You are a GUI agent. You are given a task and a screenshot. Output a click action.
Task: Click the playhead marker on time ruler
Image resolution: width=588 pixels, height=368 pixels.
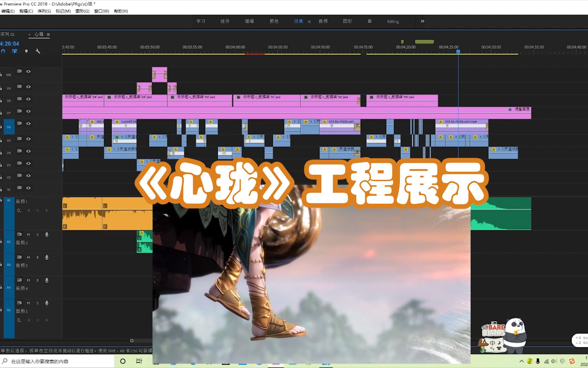pos(458,51)
